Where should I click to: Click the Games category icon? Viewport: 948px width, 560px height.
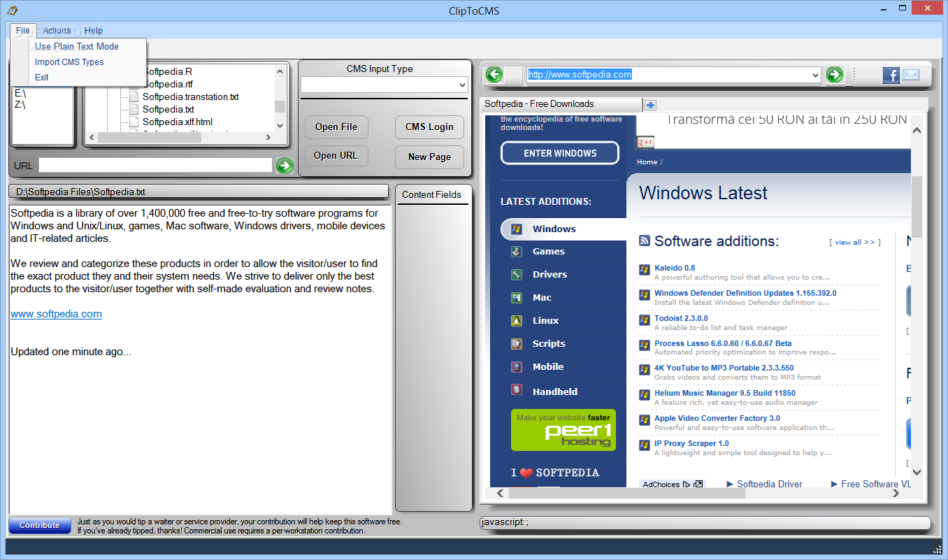click(517, 252)
